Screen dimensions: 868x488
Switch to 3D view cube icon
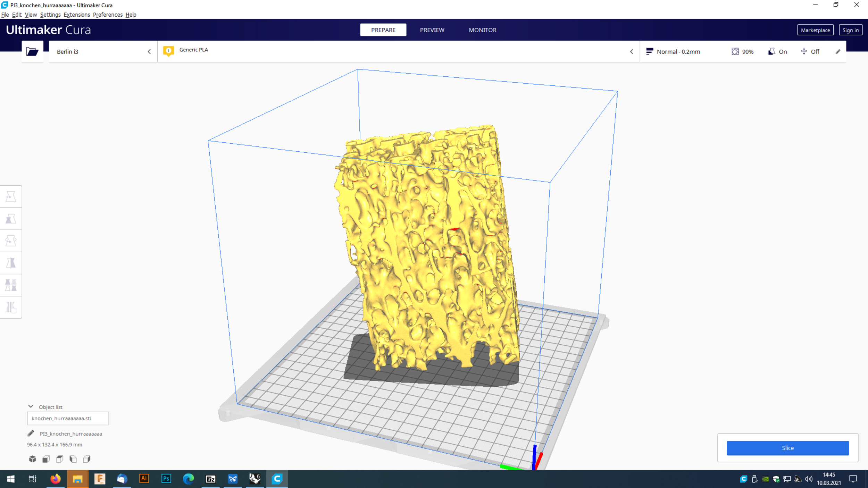(32, 459)
